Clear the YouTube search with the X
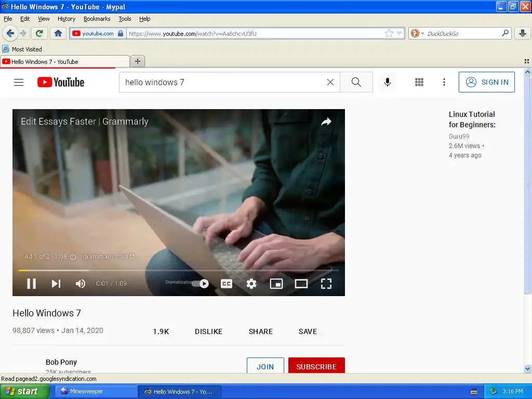The width and height of the screenshot is (532, 399). pos(330,82)
